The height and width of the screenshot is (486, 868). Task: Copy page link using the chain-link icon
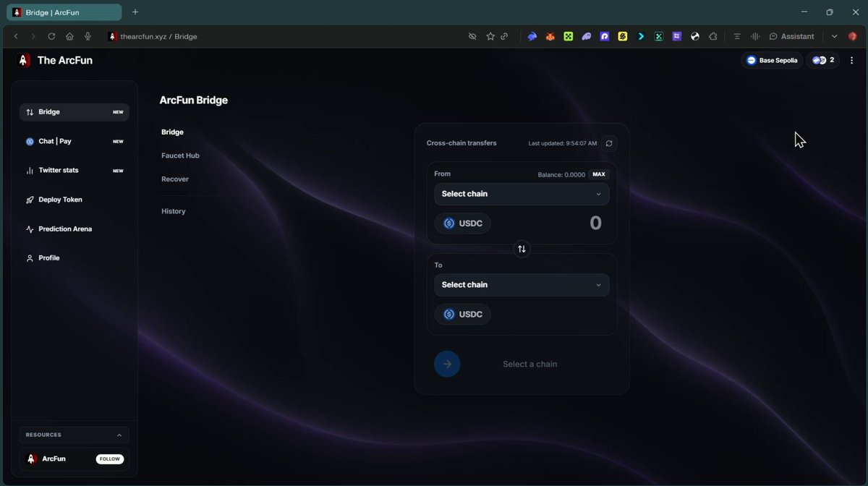point(504,36)
